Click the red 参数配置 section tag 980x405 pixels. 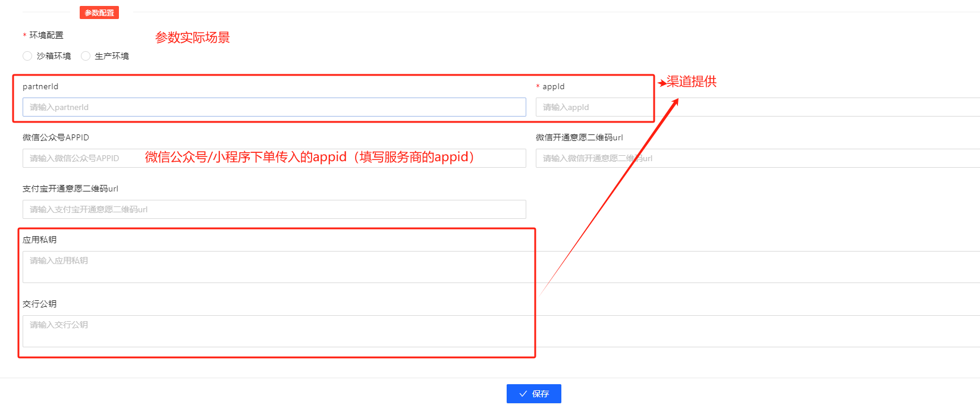tap(99, 12)
